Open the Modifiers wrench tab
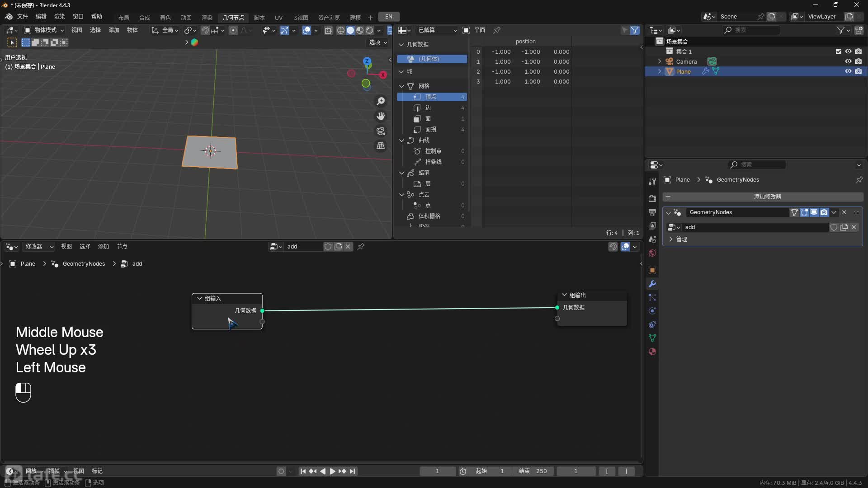Image resolution: width=868 pixels, height=488 pixels. pyautogui.click(x=652, y=284)
